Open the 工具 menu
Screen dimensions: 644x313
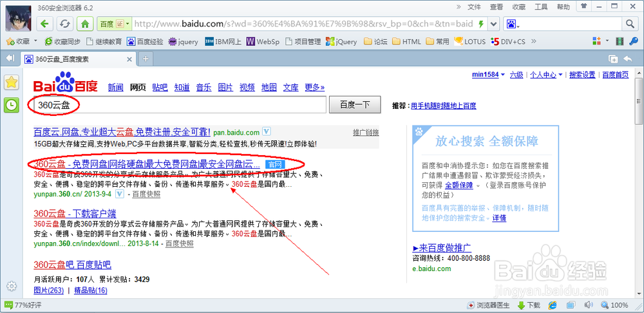[541, 7]
